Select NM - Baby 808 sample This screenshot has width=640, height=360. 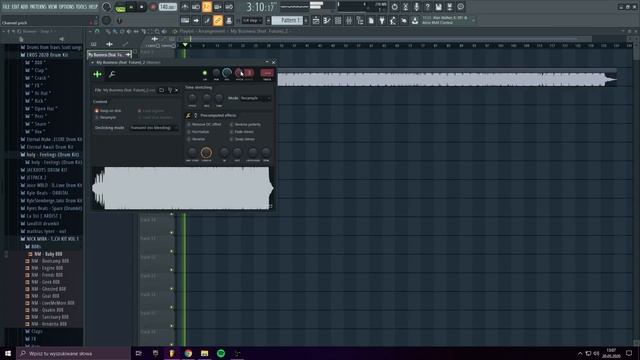point(48,254)
